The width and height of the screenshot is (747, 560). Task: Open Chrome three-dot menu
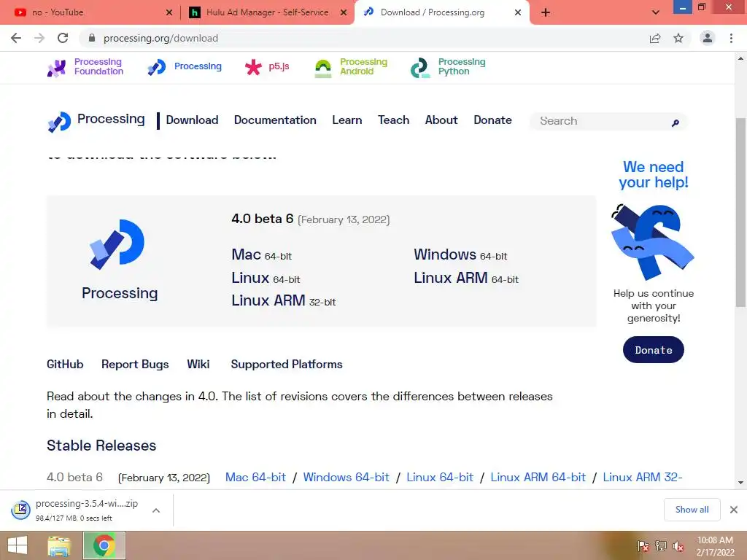[x=731, y=38]
